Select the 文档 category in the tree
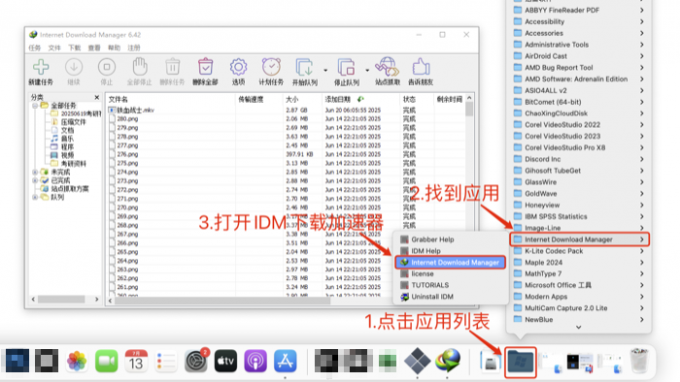680x382 pixels. click(67, 130)
